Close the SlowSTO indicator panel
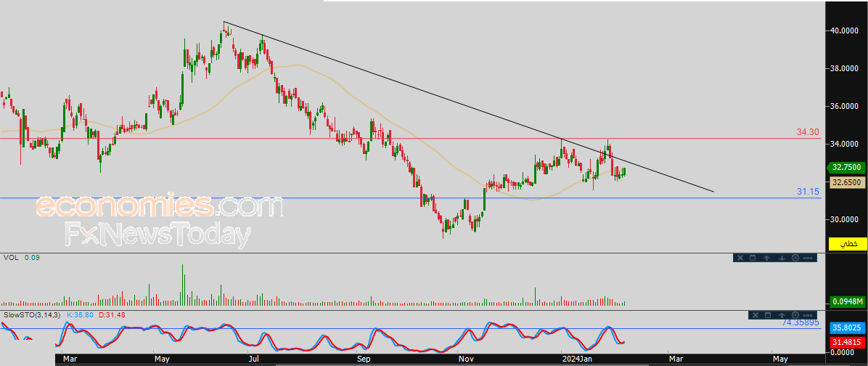The height and width of the screenshot is (366, 868). [753, 315]
